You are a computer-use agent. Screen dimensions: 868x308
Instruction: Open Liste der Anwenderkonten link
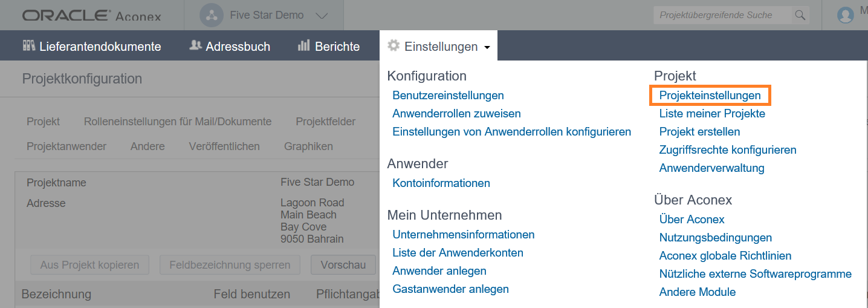click(x=458, y=252)
